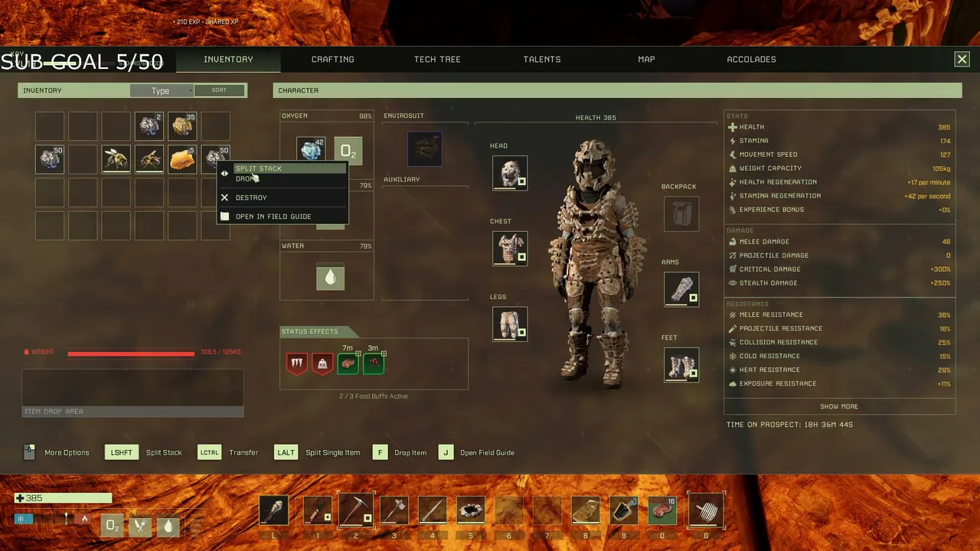980x551 pixels.
Task: Click the More Options icon in hint bar
Action: pyautogui.click(x=29, y=452)
